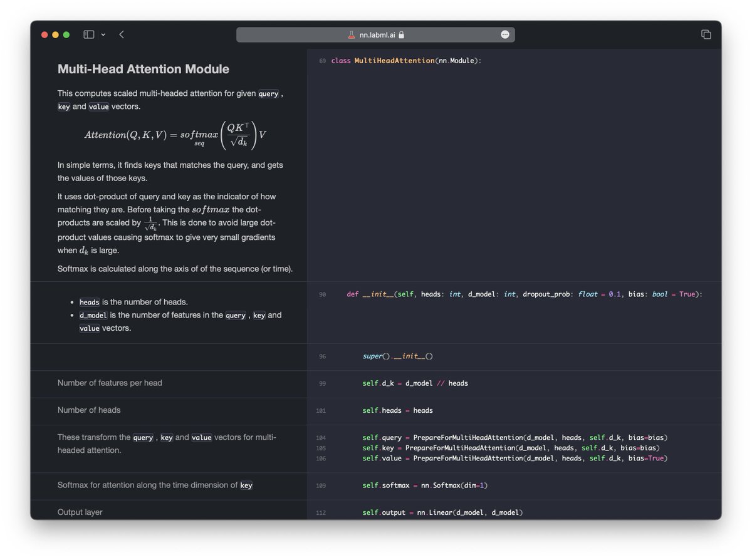Toggle the Safari sidebar button

click(89, 34)
